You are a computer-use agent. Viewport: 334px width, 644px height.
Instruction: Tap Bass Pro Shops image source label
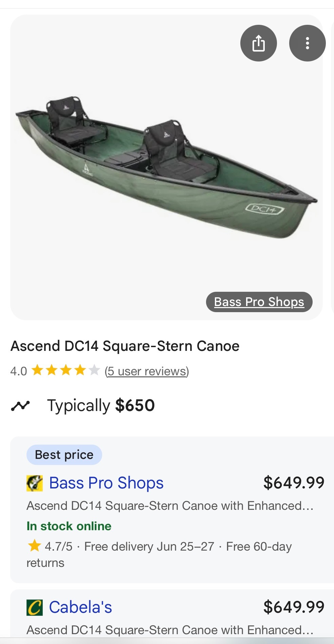pos(259,302)
